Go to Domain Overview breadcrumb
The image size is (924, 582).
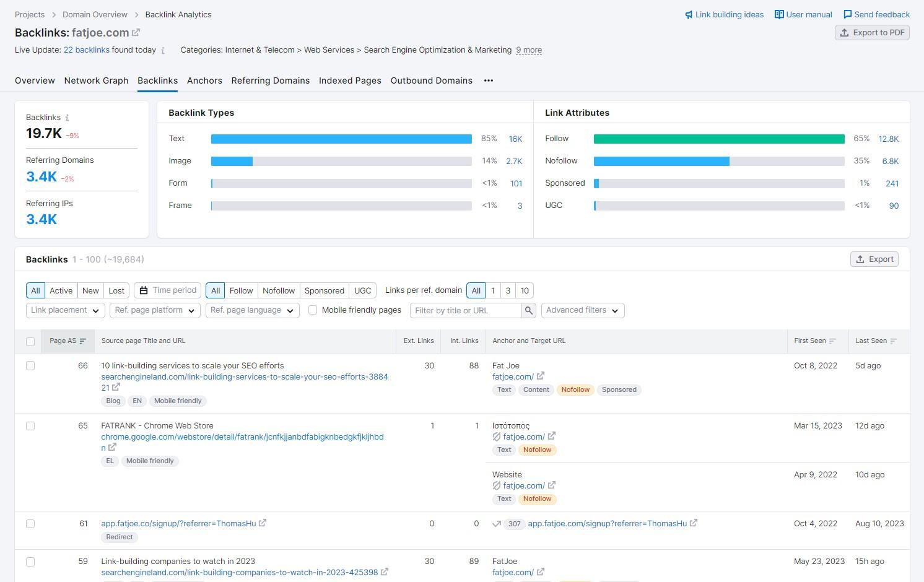tap(95, 15)
